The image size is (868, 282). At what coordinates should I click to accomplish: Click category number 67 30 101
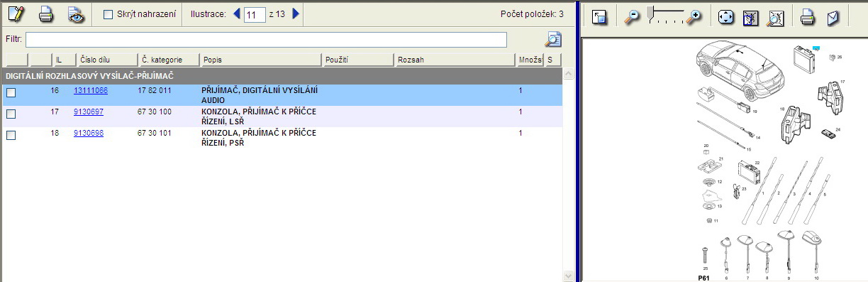(x=155, y=133)
